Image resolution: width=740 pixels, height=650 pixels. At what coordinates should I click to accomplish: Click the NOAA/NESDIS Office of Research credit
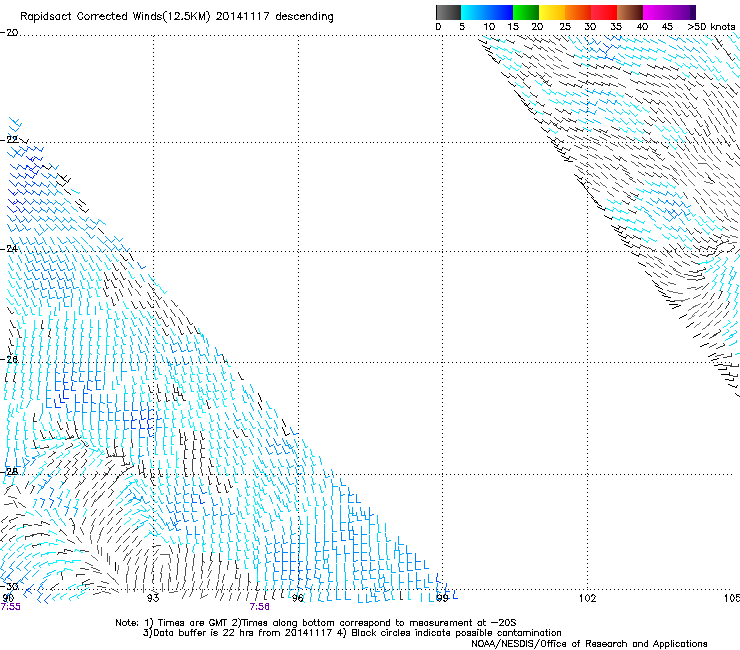pyautogui.click(x=589, y=644)
